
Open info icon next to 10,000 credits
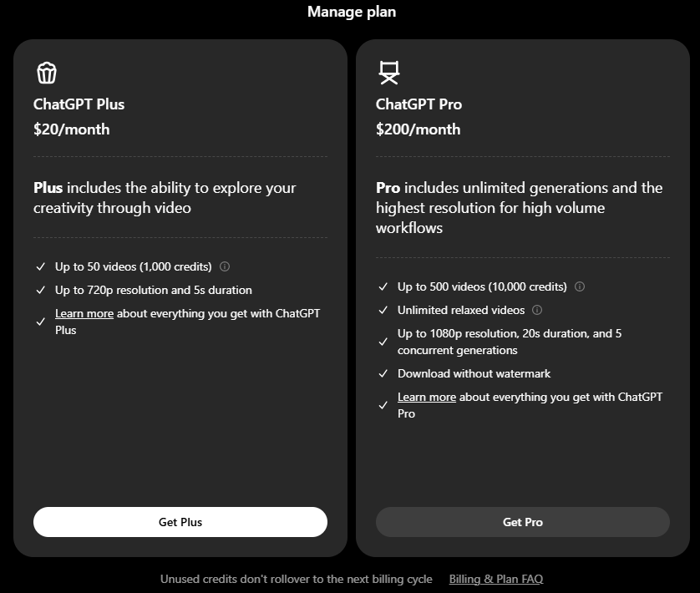pos(580,286)
